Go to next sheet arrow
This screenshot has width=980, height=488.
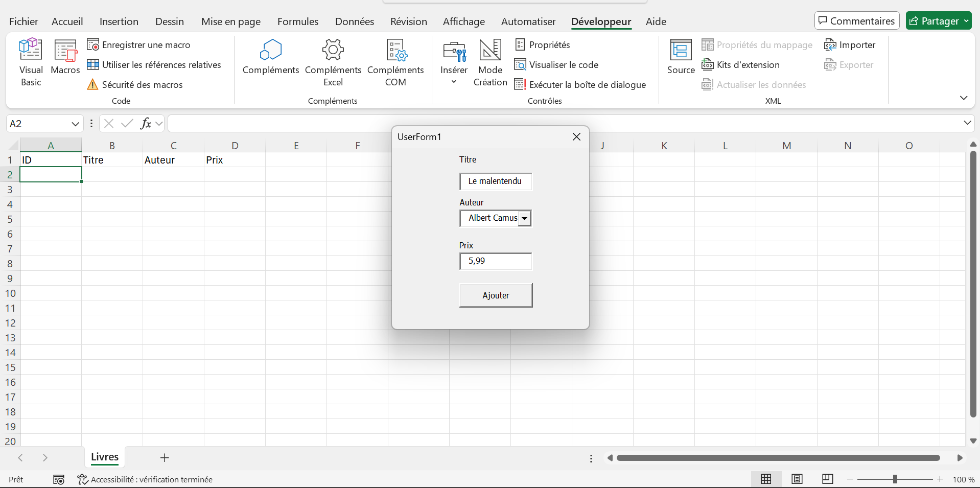[x=45, y=458]
